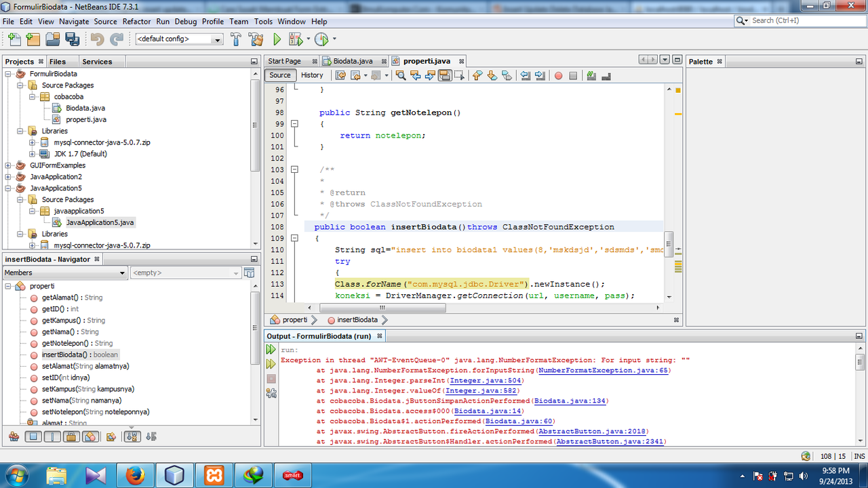Open the Debug menu
Image resolution: width=868 pixels, height=488 pixels.
point(186,21)
